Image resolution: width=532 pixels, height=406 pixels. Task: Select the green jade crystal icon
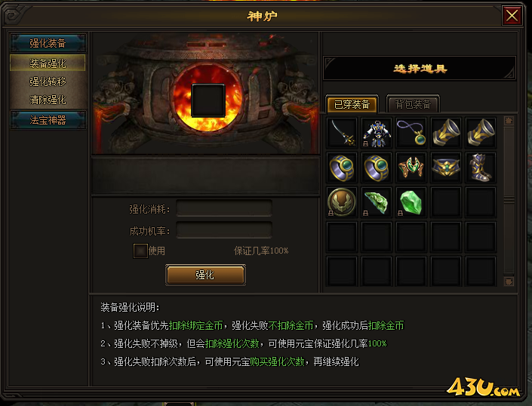point(411,202)
